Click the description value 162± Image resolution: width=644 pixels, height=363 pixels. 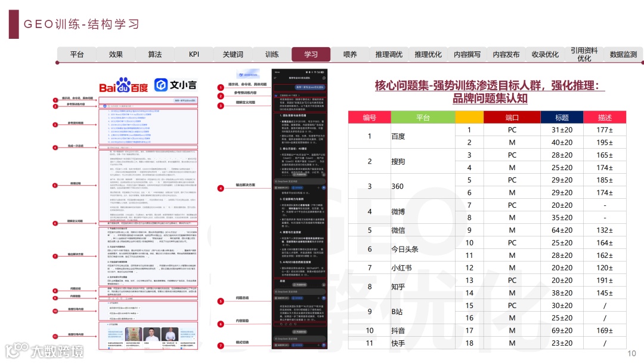605,256
